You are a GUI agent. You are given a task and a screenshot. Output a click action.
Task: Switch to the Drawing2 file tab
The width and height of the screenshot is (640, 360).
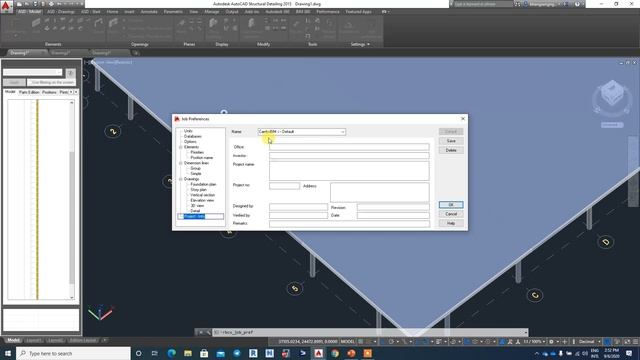(60, 53)
